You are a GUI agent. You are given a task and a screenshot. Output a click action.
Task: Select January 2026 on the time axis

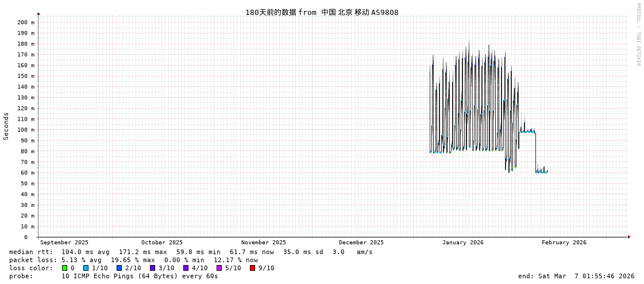point(462,243)
